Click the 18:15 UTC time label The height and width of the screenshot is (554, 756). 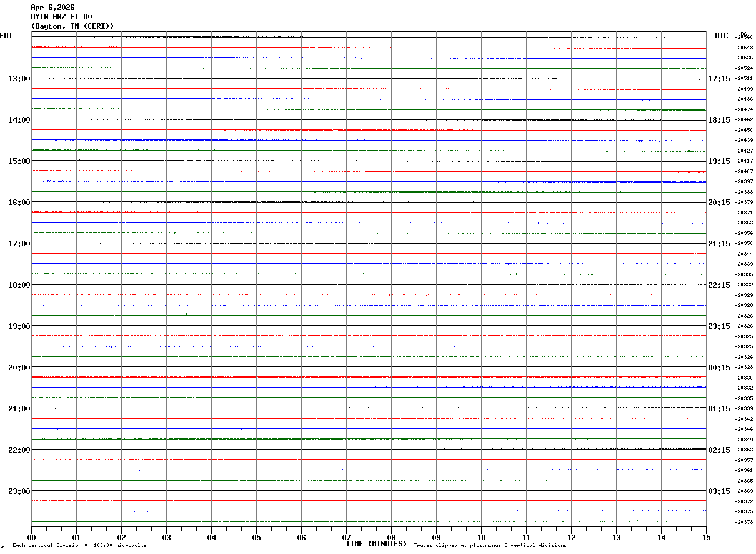[719, 120]
